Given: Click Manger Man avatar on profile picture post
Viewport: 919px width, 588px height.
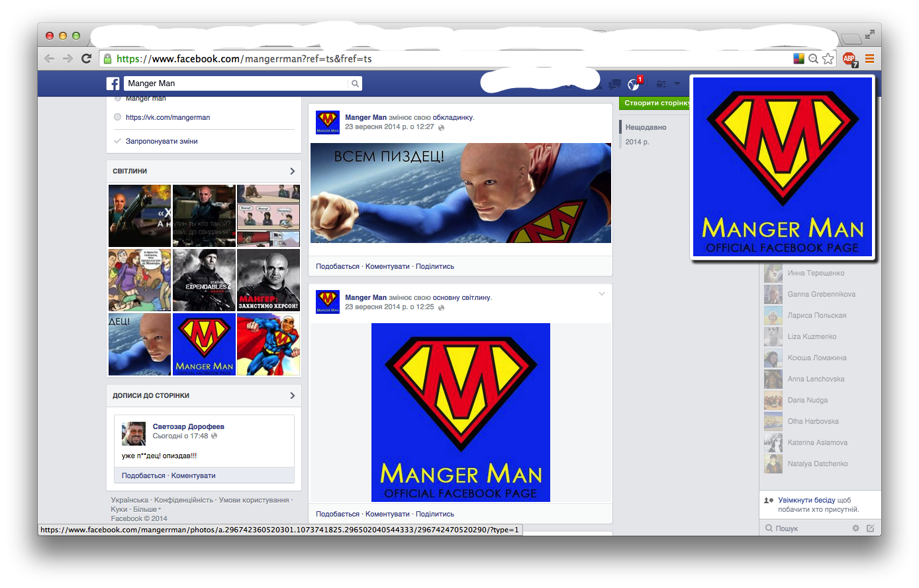Looking at the screenshot, I should tap(328, 302).
